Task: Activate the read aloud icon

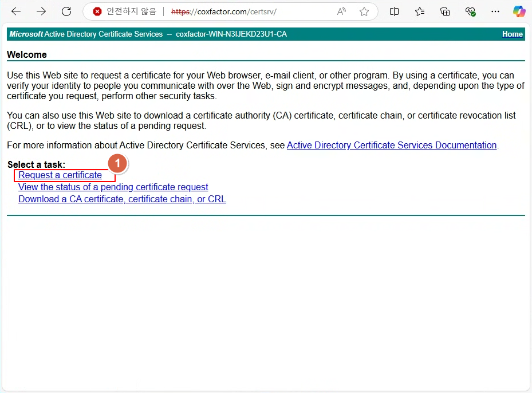Action: [341, 11]
